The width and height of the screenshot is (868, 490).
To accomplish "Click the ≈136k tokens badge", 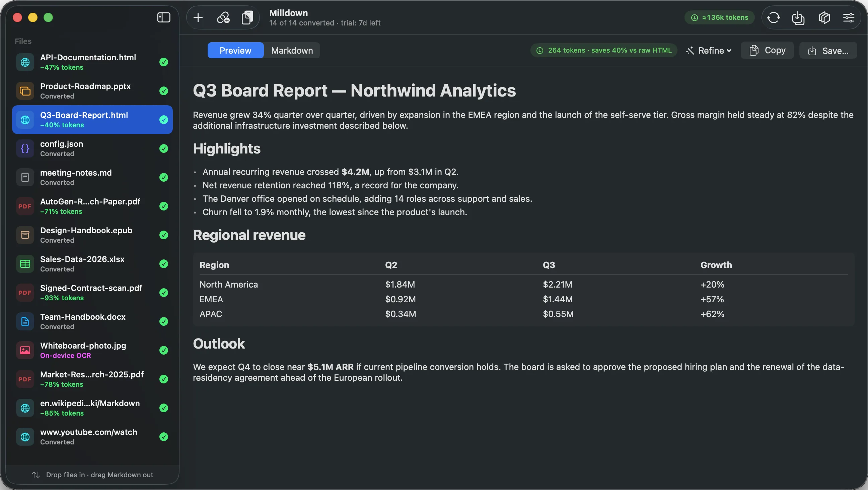I will tap(719, 17).
